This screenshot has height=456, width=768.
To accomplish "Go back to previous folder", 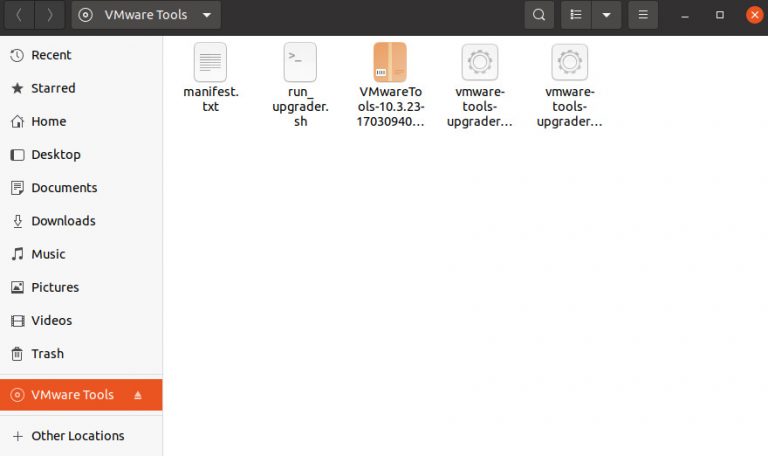I will (x=19, y=15).
